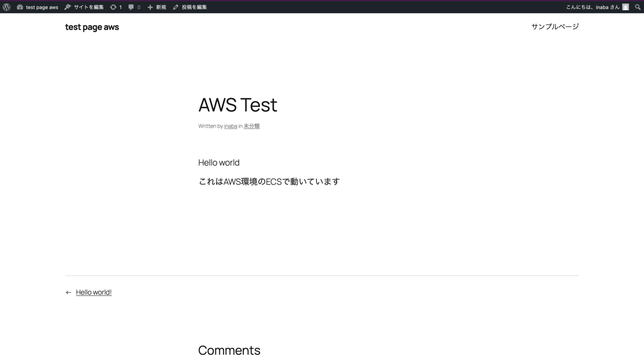
Task: Expand the こんにちは、inaba さん account menu
Action: click(593, 7)
